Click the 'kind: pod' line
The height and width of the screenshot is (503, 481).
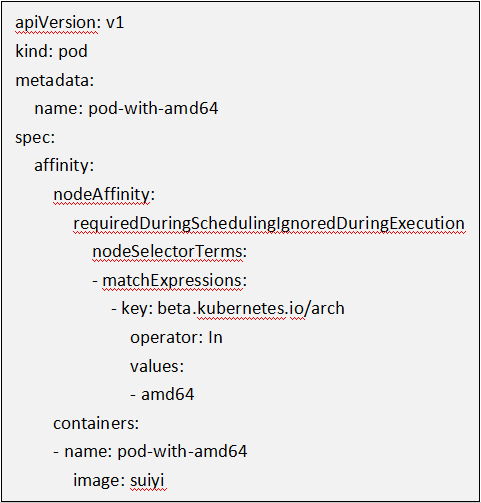51,52
